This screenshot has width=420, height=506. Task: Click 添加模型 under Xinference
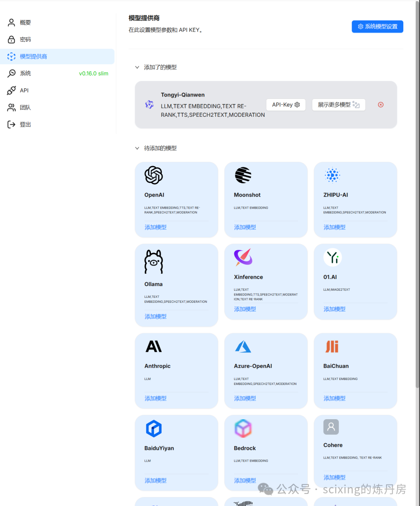coord(245,309)
